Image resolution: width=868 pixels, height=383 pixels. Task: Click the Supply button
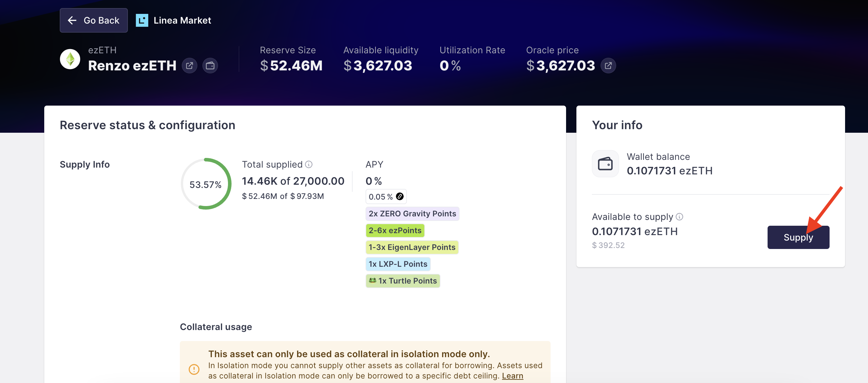click(x=798, y=237)
